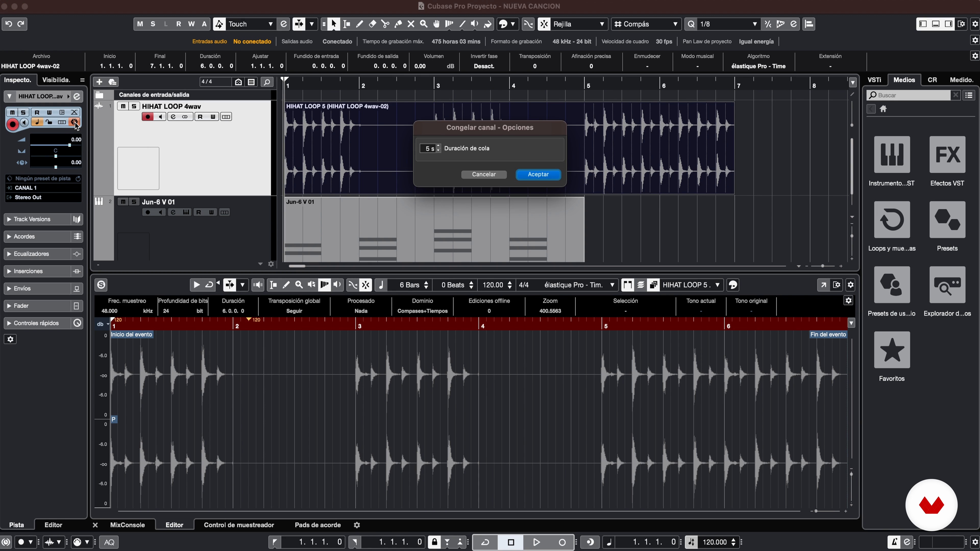This screenshot has height=551, width=980.
Task: Click the Duración de cola stepper
Action: click(x=438, y=148)
